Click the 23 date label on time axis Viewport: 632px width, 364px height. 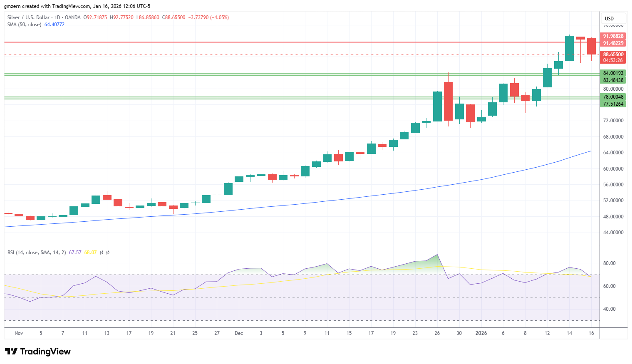(415, 333)
